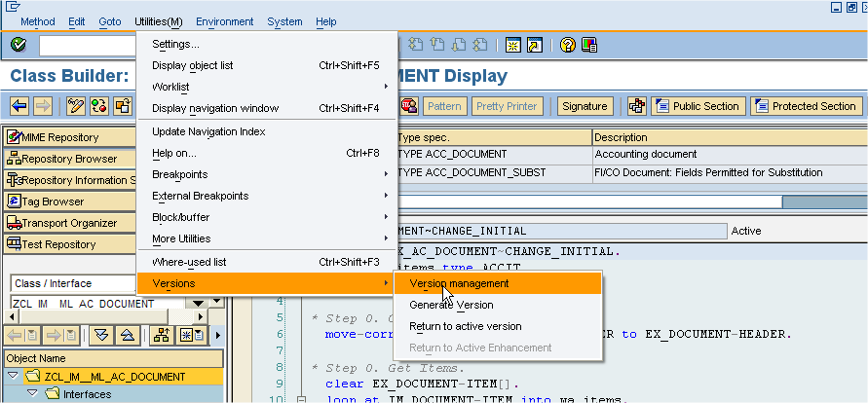Select Where-used list menu entry
868x403 pixels.
pyautogui.click(x=266, y=262)
